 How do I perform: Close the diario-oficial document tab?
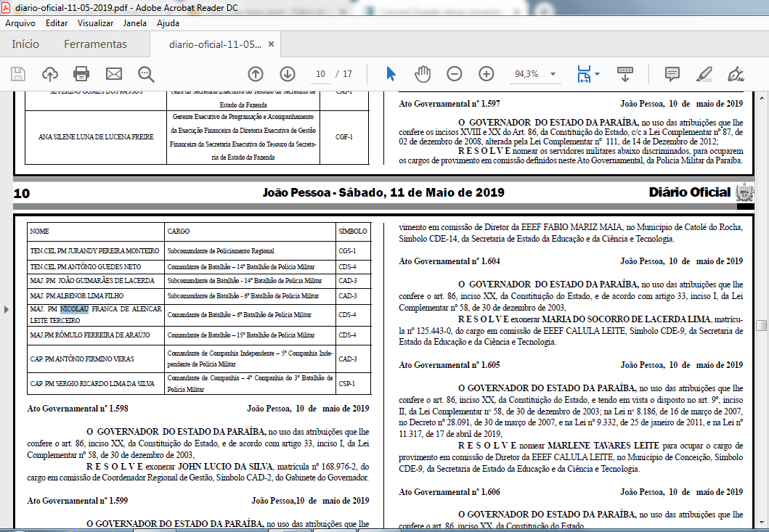(271, 44)
